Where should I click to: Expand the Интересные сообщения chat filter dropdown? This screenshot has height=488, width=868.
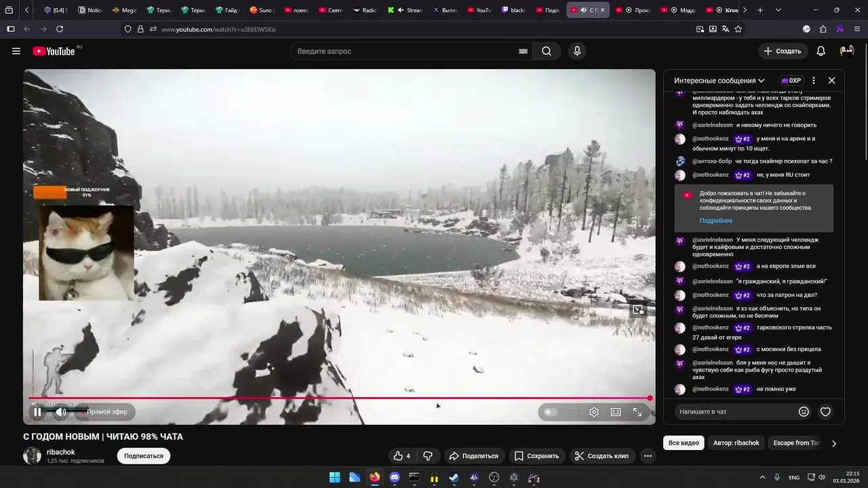click(x=719, y=80)
